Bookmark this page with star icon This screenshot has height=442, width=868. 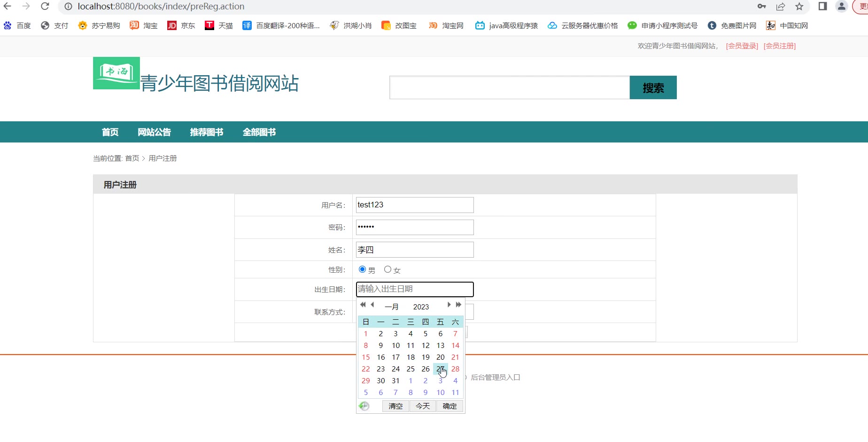point(799,7)
